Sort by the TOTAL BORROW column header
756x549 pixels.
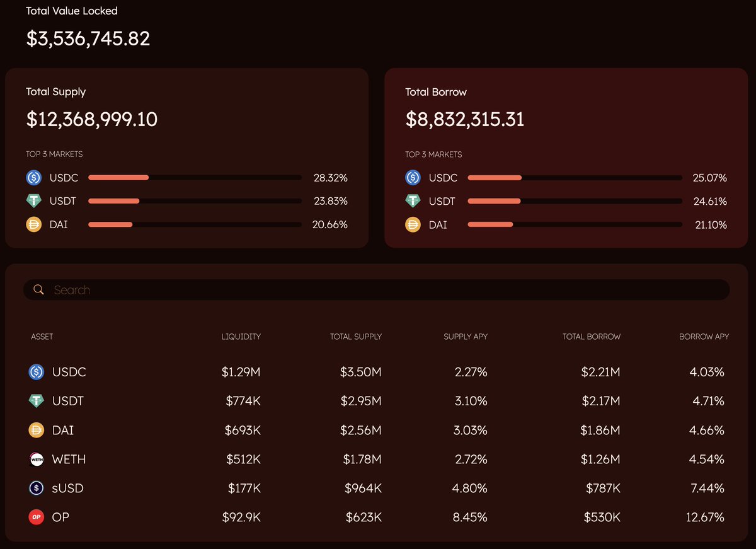pos(592,337)
